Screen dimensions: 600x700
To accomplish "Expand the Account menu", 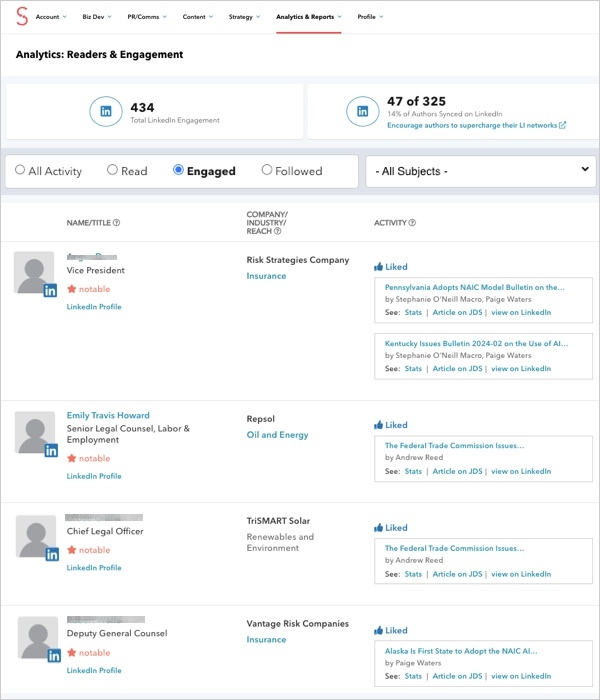I will [x=51, y=17].
